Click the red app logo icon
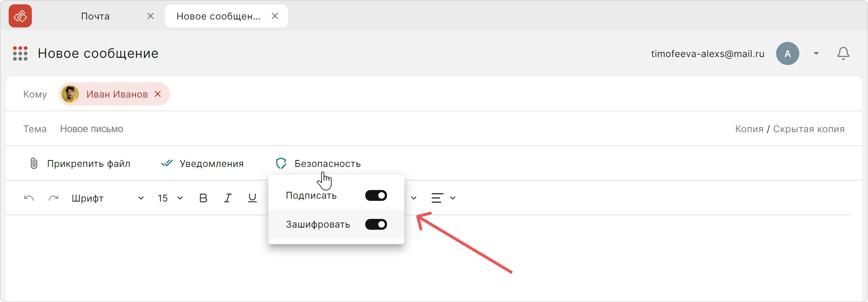The image size is (868, 302). click(20, 16)
